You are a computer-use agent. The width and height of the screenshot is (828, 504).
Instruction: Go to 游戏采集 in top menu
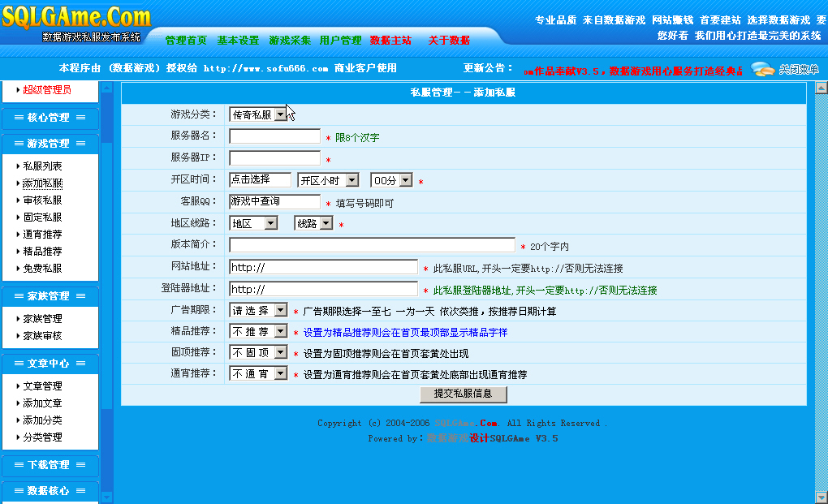[290, 41]
